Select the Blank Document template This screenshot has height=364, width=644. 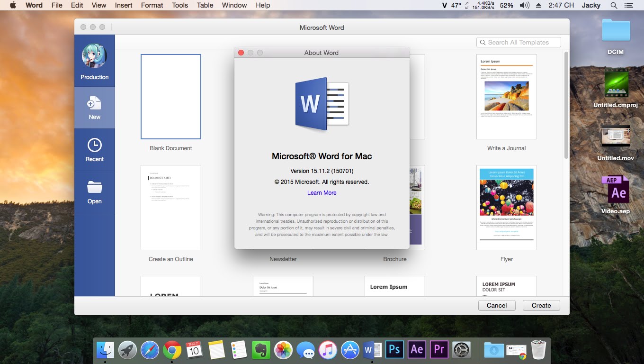(x=170, y=96)
